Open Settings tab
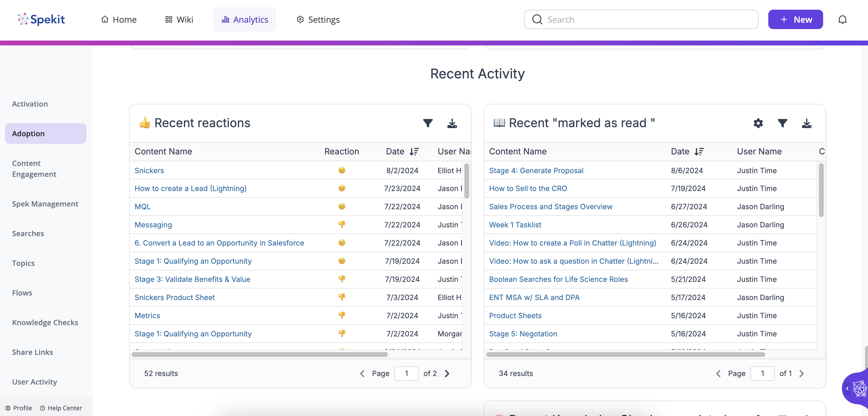This screenshot has height=416, width=868. tap(318, 19)
